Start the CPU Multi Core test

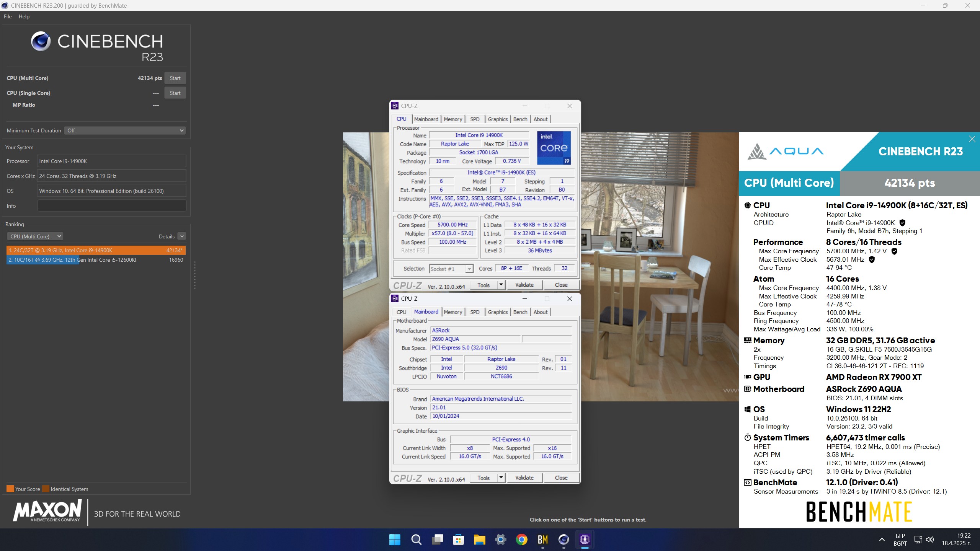point(175,78)
